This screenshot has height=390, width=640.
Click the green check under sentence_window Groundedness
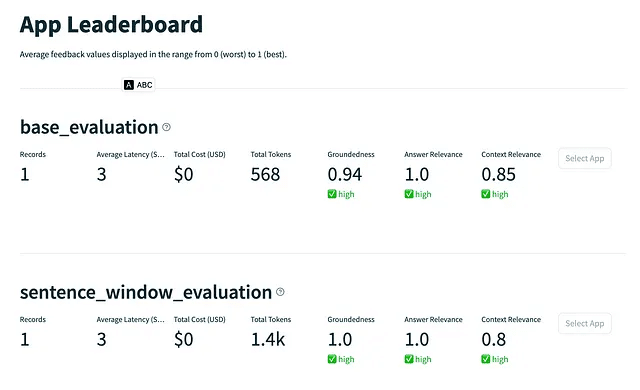pos(332,359)
